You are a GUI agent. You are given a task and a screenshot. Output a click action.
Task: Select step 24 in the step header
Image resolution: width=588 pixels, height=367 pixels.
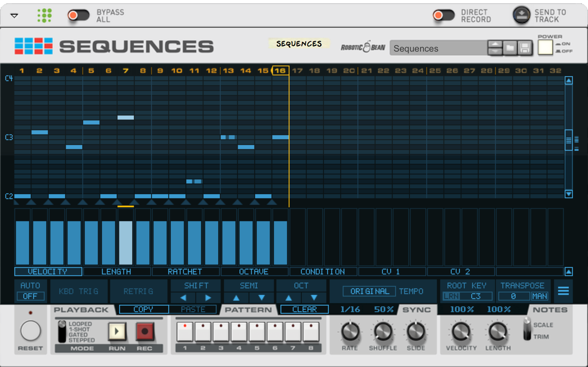click(x=418, y=70)
